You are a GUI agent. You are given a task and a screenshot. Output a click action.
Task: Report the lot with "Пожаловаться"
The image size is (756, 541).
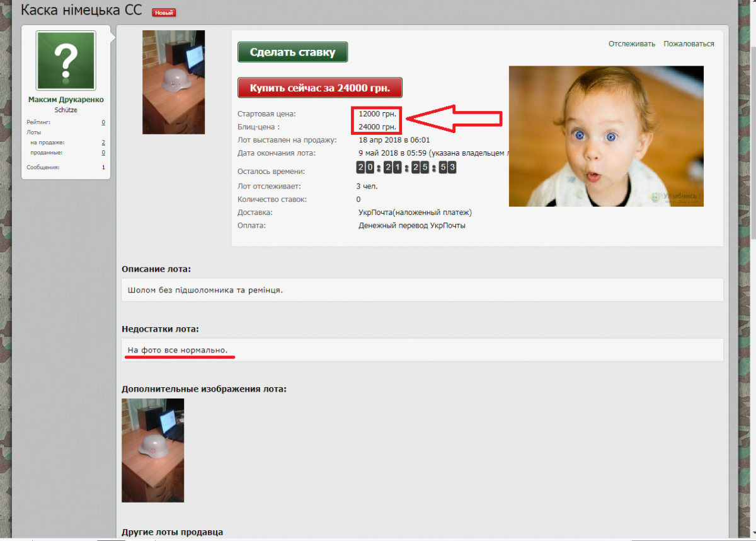pyautogui.click(x=689, y=44)
